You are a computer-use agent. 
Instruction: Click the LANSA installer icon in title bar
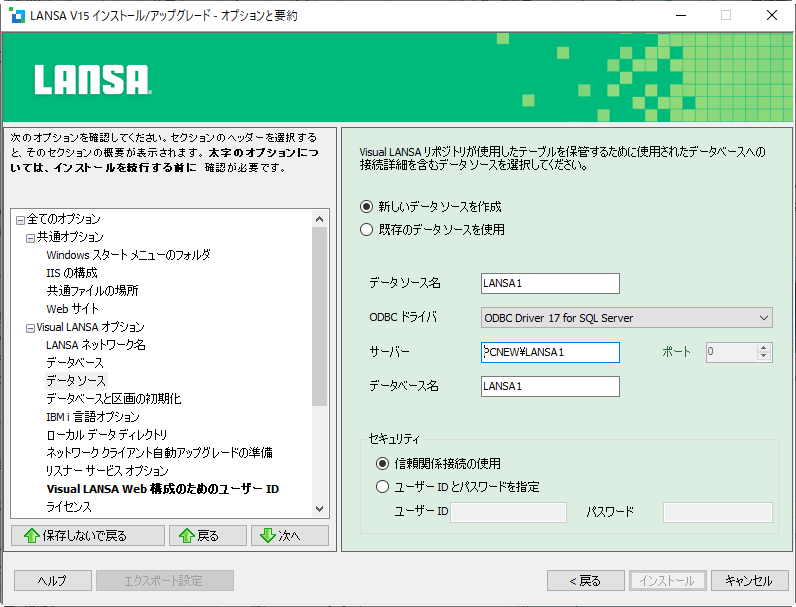pos(17,15)
